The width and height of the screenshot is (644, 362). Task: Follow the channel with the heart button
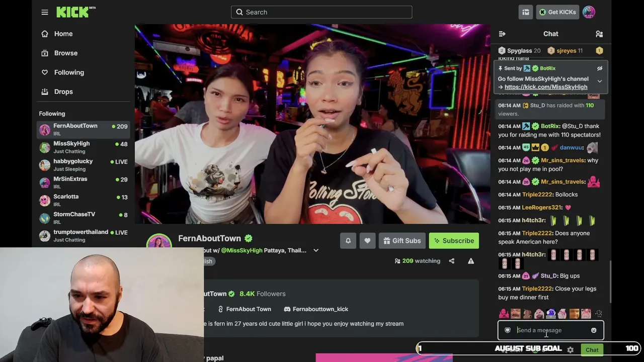pos(367,241)
